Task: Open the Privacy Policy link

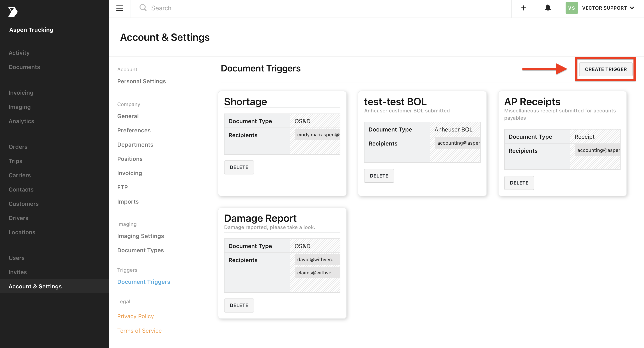Action: click(x=136, y=316)
